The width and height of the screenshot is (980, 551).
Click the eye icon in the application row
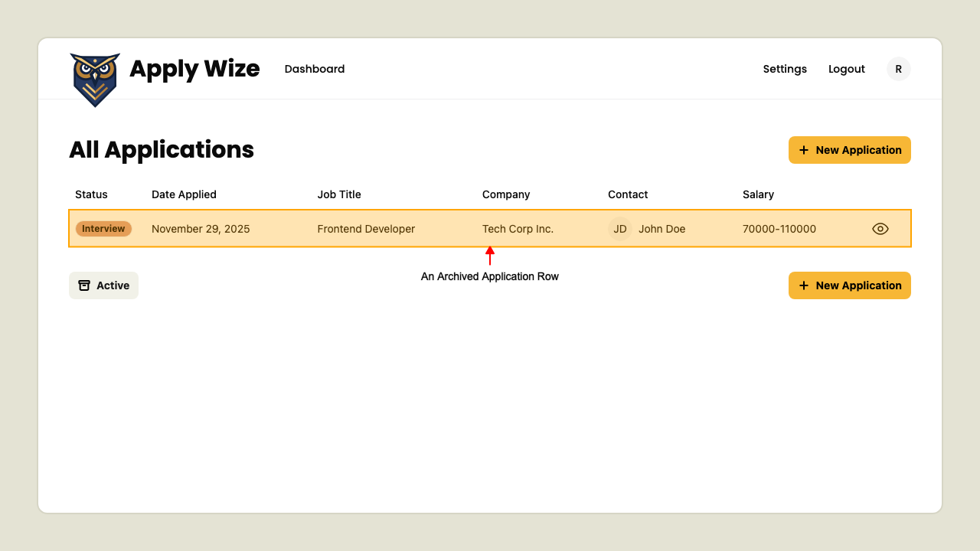(880, 229)
